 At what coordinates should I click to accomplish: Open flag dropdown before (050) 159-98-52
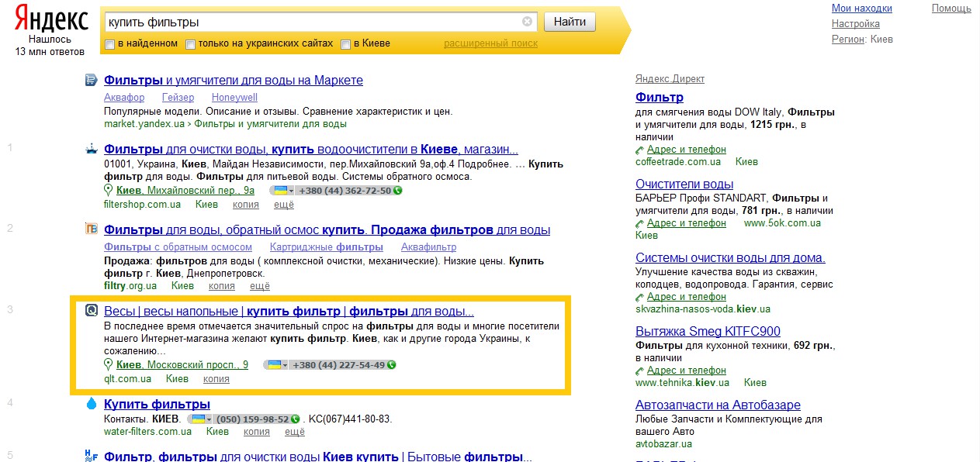pyautogui.click(x=202, y=419)
